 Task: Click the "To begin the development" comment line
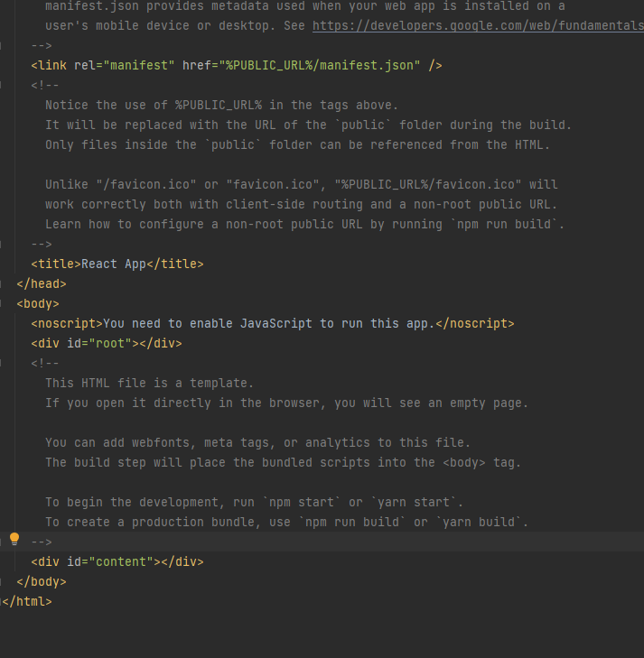click(x=255, y=503)
